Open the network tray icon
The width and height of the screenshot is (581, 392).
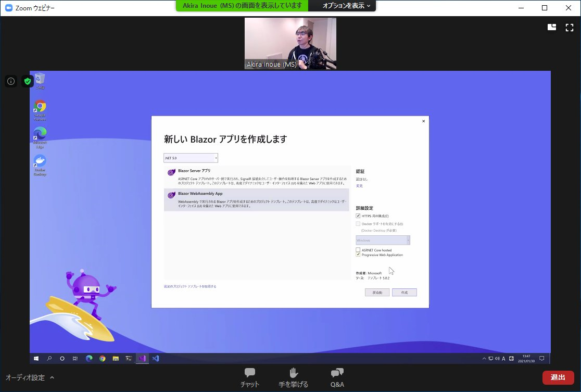(490, 358)
